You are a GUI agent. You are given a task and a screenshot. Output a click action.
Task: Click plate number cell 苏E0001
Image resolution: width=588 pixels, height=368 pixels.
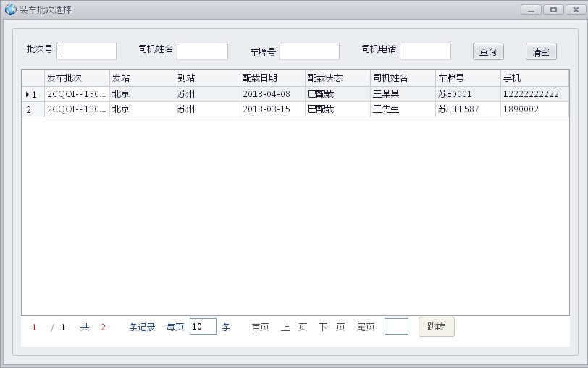(469, 94)
